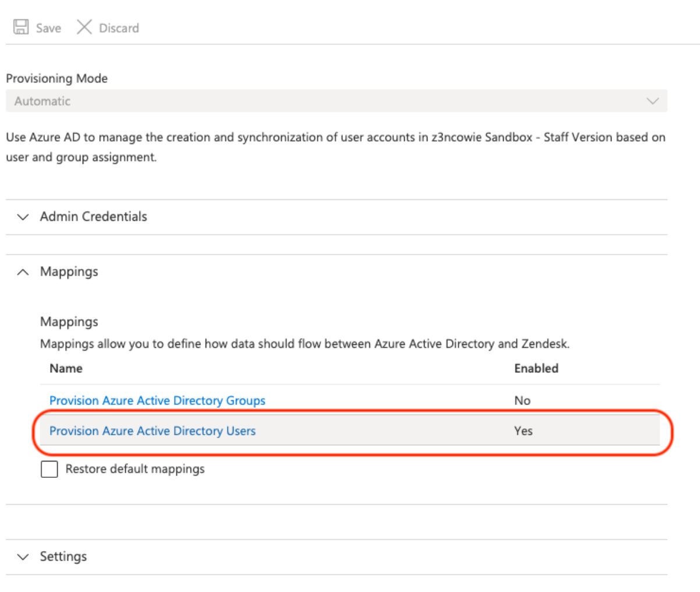Click the Settings section title
The width and height of the screenshot is (700, 592).
63,557
